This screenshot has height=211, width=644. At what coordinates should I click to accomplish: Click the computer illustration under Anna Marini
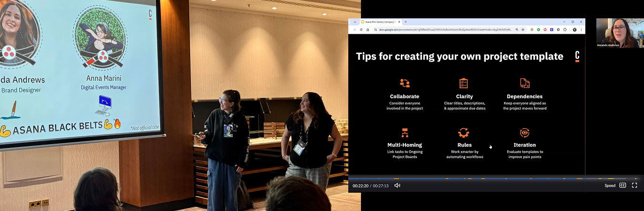click(x=104, y=105)
